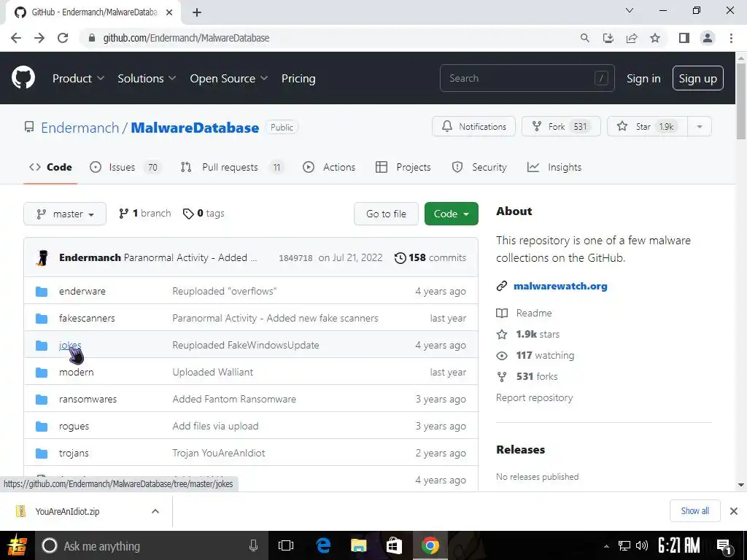Image resolution: width=747 pixels, height=560 pixels.
Task: Open Windows Start button
Action: pyautogui.click(x=18, y=545)
